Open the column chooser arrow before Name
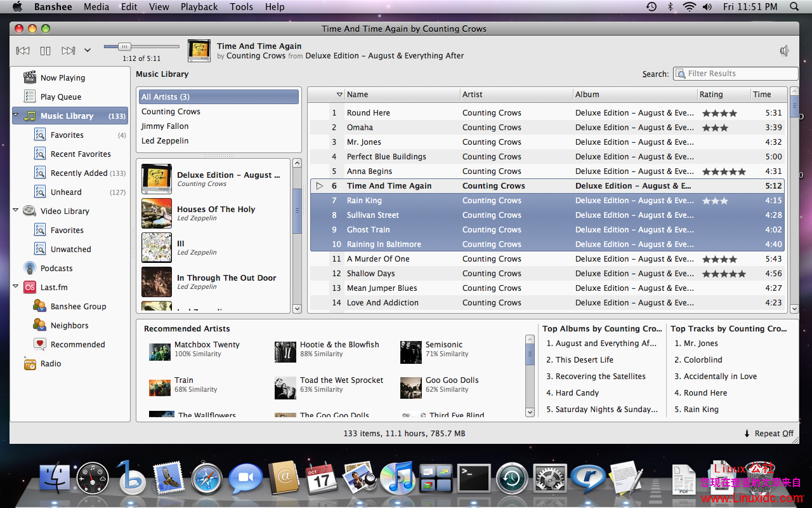 339,95
